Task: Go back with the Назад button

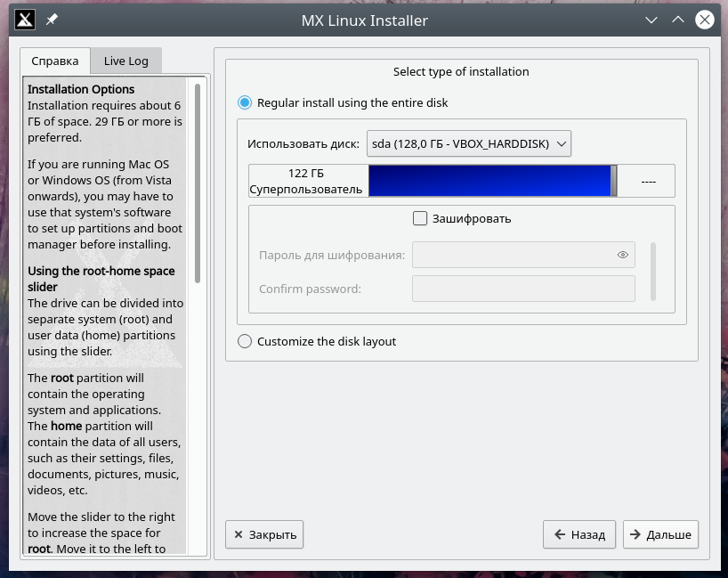Action: point(579,534)
